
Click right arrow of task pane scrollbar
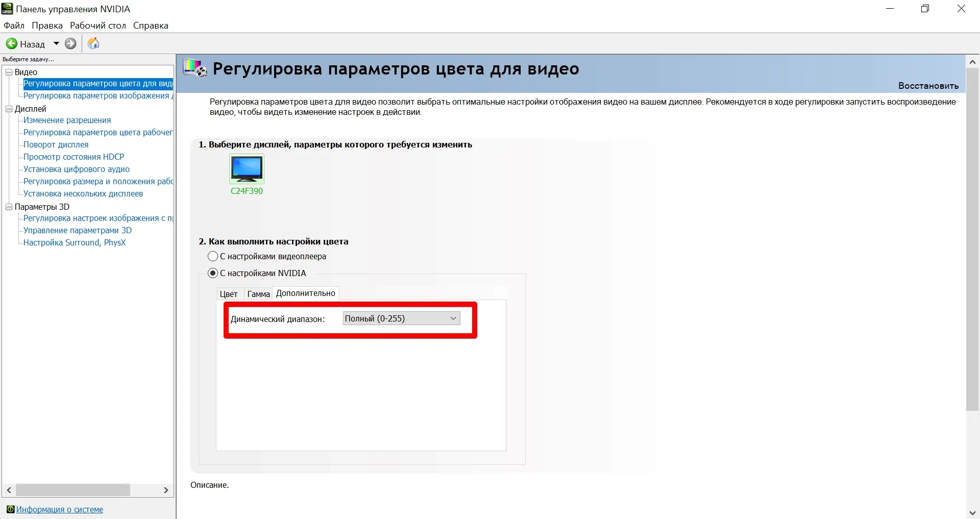click(x=166, y=490)
